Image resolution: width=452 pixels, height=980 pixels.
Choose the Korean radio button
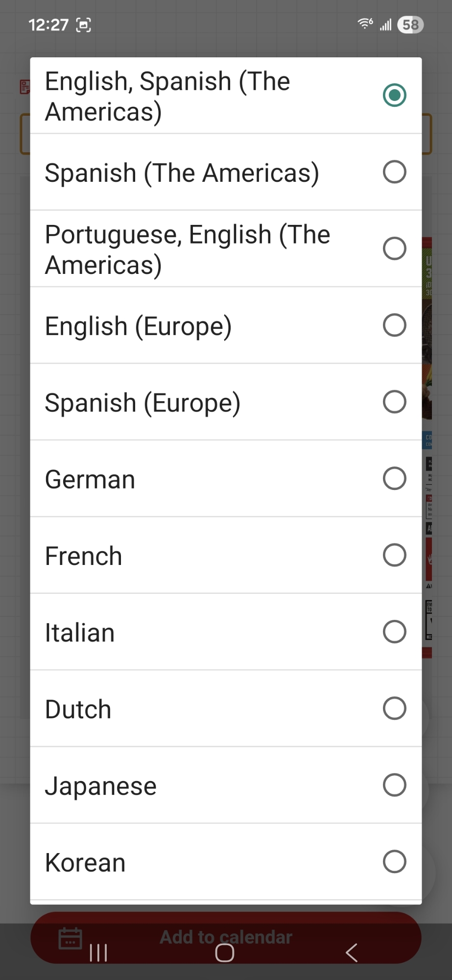tap(394, 862)
